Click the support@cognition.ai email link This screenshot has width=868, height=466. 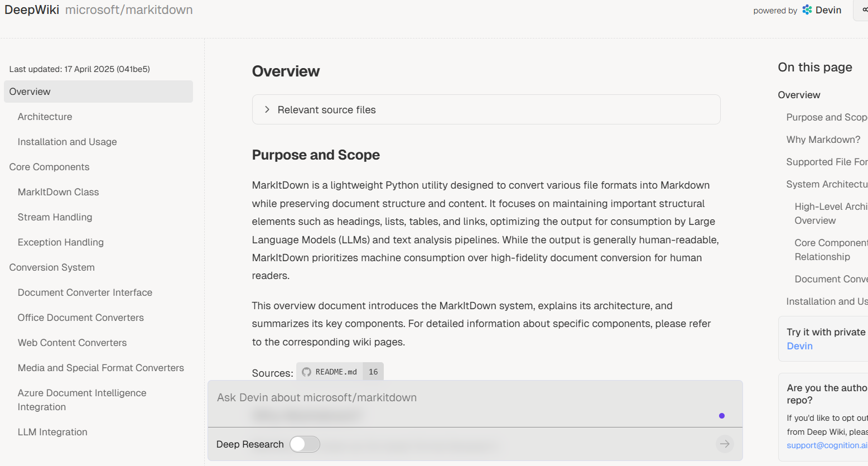[x=827, y=445]
